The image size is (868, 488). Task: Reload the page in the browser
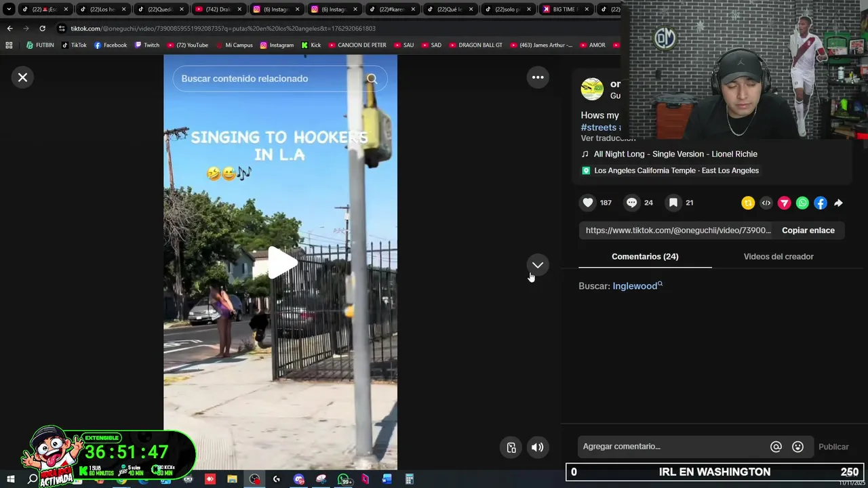click(x=42, y=28)
